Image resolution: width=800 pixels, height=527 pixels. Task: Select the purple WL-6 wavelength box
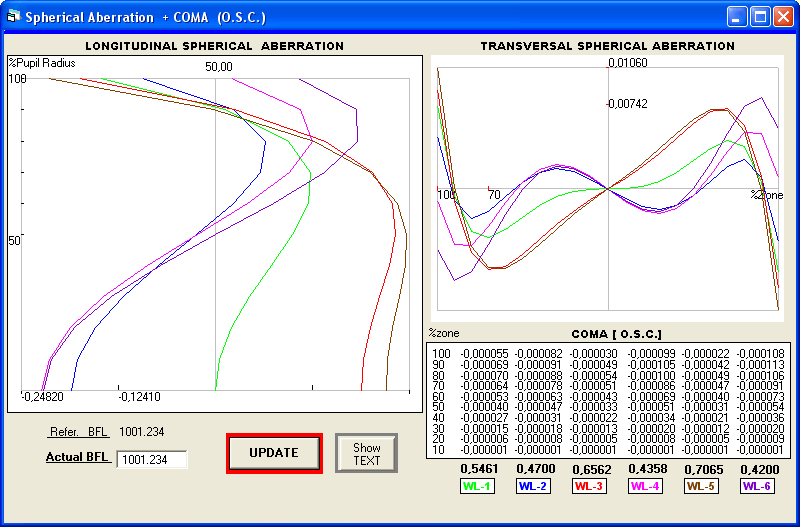758,487
